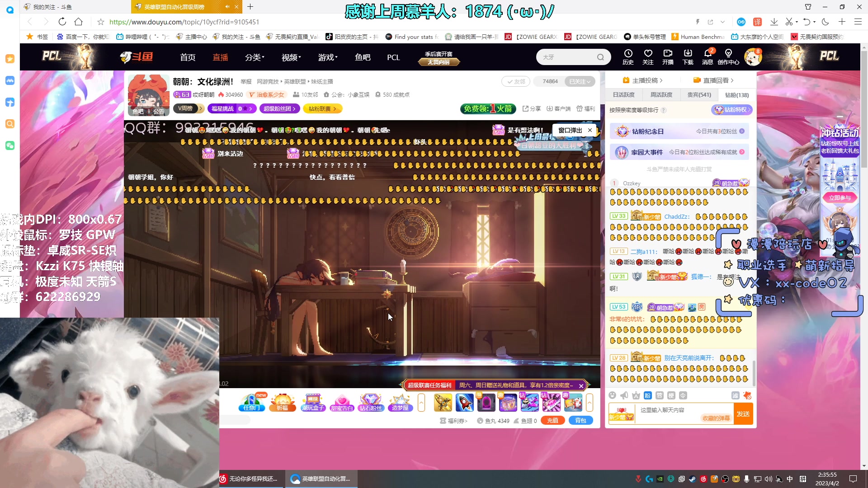Click the 客户端 client download icon

tap(558, 108)
